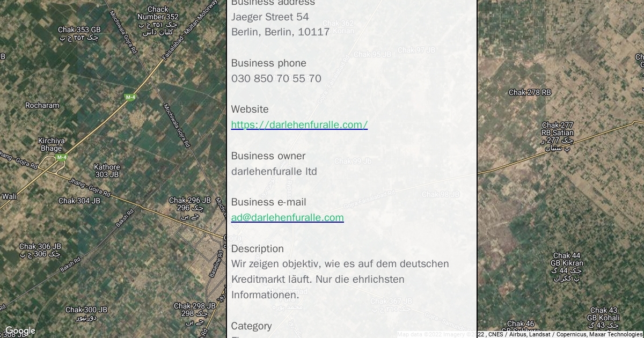Click the ad@darlehenfuralle.com email link
644x338 pixels.
(x=288, y=218)
